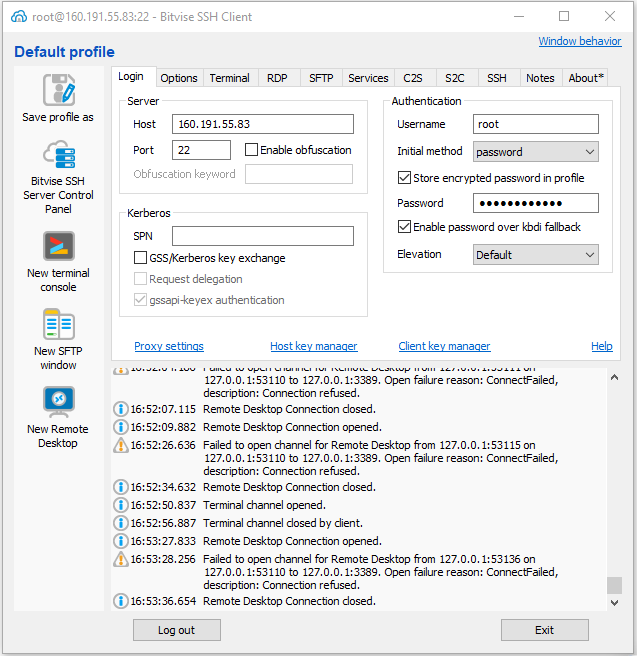Click the Exit button
Image resolution: width=637 pixels, height=656 pixels.
pos(545,630)
